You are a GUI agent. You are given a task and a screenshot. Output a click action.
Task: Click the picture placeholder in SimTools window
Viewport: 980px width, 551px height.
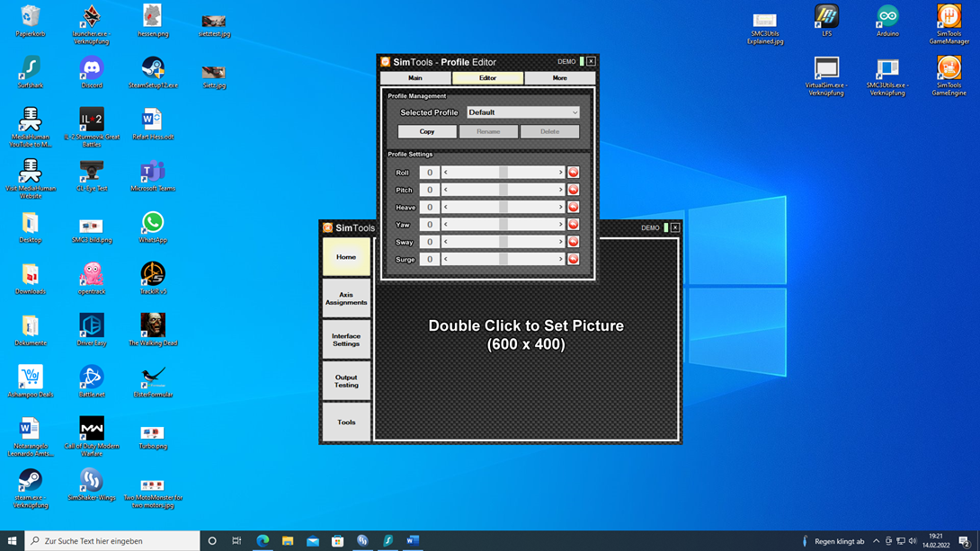(x=526, y=339)
